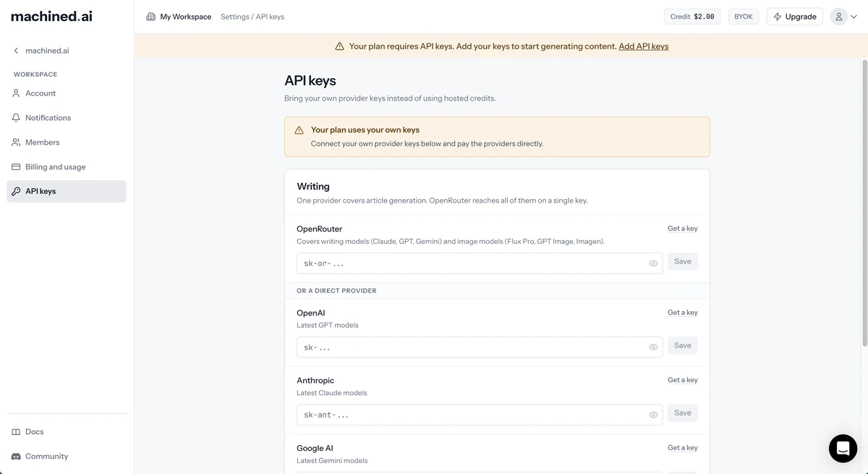Click the My Workspace building icon
The width and height of the screenshot is (868, 474).
(150, 17)
